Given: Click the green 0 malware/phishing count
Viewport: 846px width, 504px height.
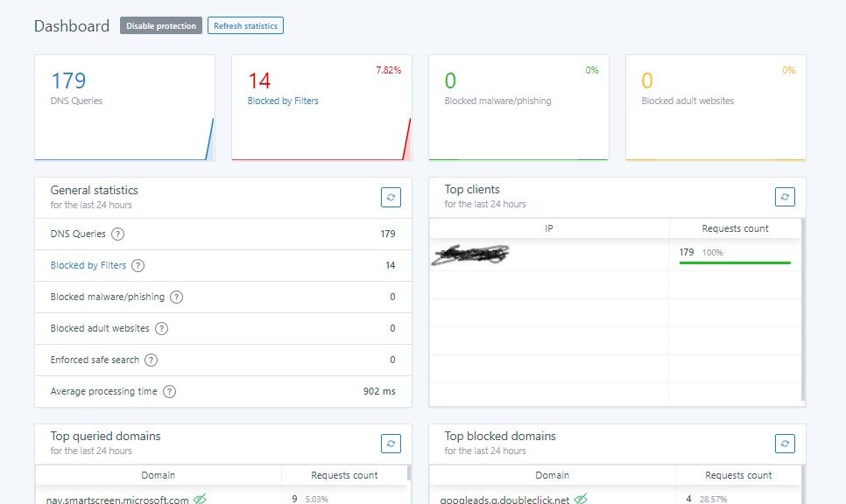Looking at the screenshot, I should click(450, 80).
